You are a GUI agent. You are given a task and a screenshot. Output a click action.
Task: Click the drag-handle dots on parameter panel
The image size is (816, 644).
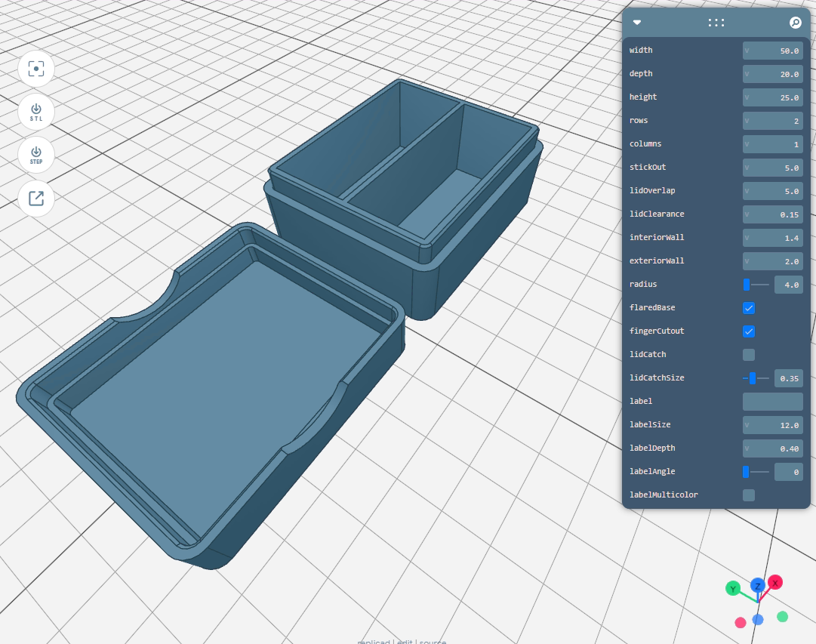pos(716,23)
